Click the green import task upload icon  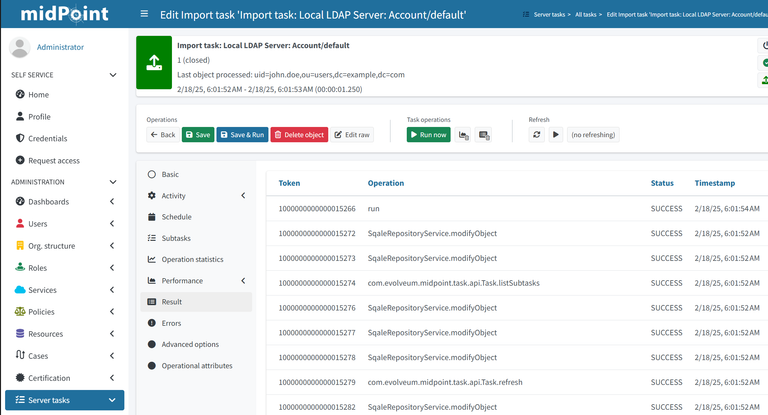coord(154,63)
